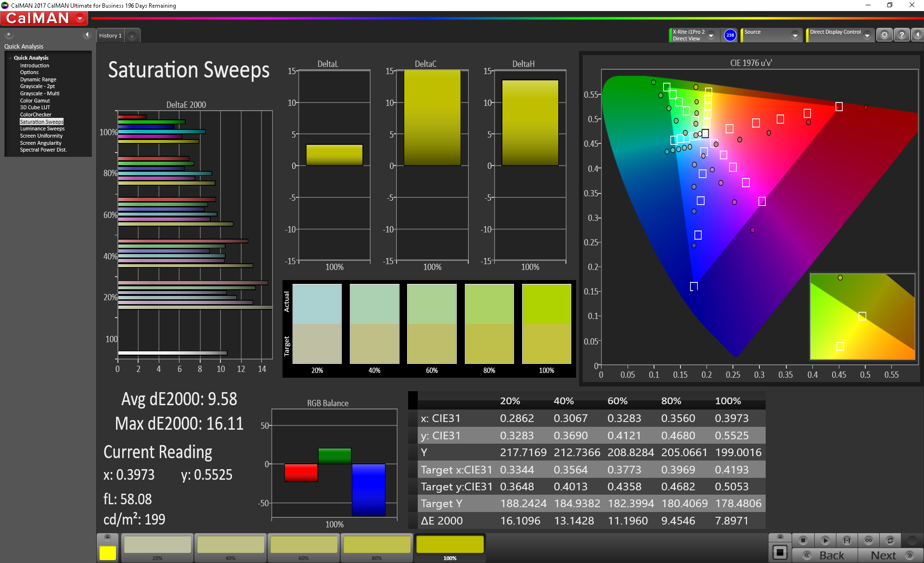924x563 pixels.
Task: Toggle the continuous read infinity icon
Action: tap(869, 540)
